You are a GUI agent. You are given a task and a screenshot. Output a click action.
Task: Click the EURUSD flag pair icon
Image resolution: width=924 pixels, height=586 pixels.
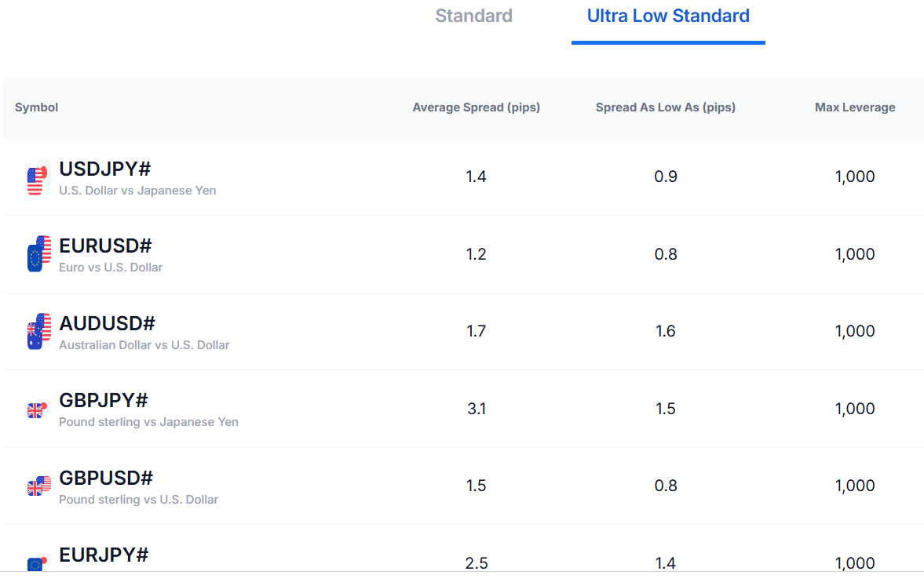pyautogui.click(x=38, y=254)
